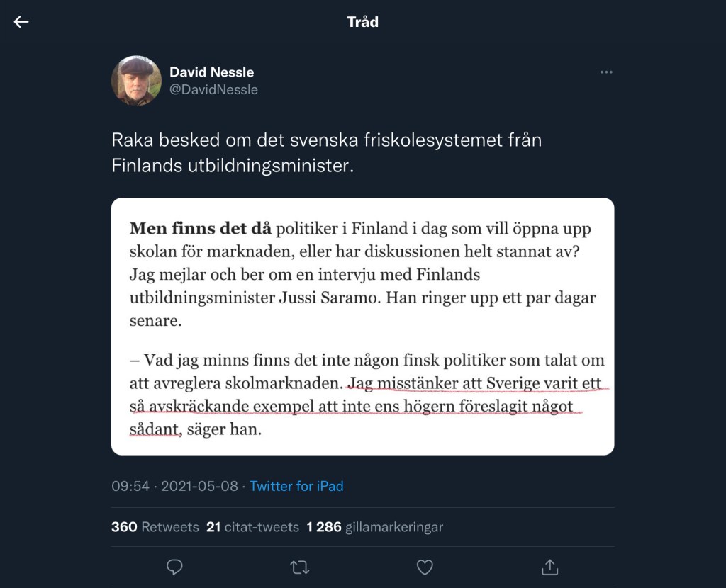
Task: Open the @DavidNessle handle link
Action: tap(213, 90)
